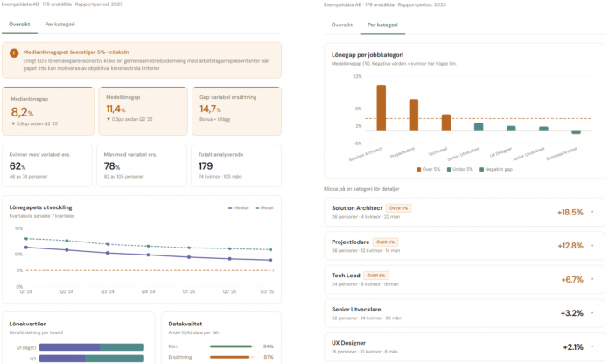Click the Q1 (lägst) quartile bar
This screenshot has height=364, width=616.
[91, 346]
